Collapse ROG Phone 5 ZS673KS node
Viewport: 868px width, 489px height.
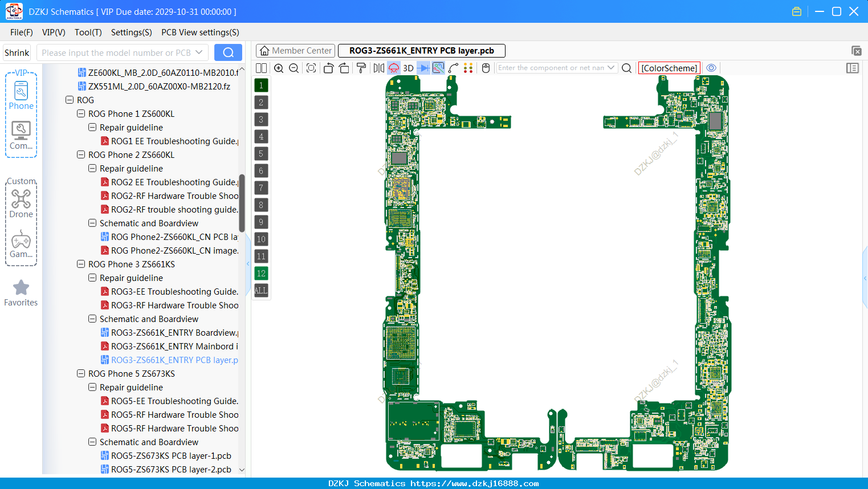(x=81, y=373)
